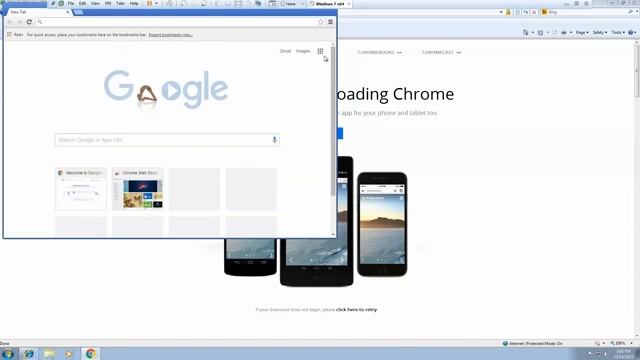Click the IE Home toolbar icon
This screenshot has height=360, width=640.
point(526,32)
